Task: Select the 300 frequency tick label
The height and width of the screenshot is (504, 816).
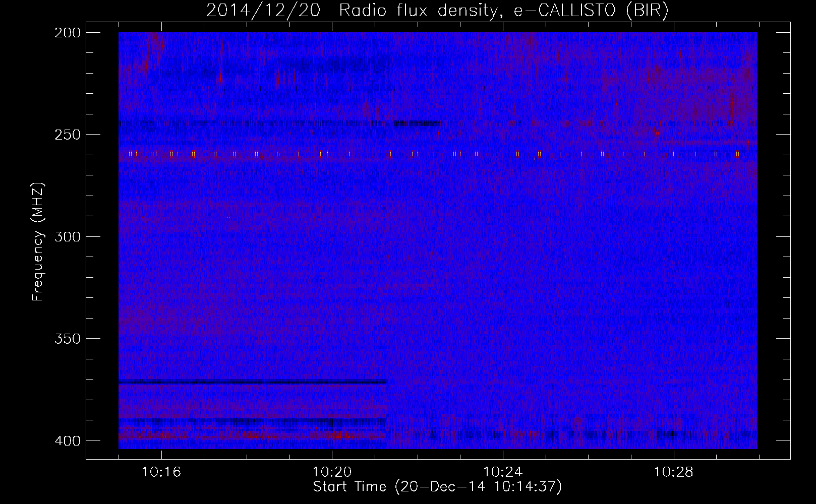Action: [67, 236]
